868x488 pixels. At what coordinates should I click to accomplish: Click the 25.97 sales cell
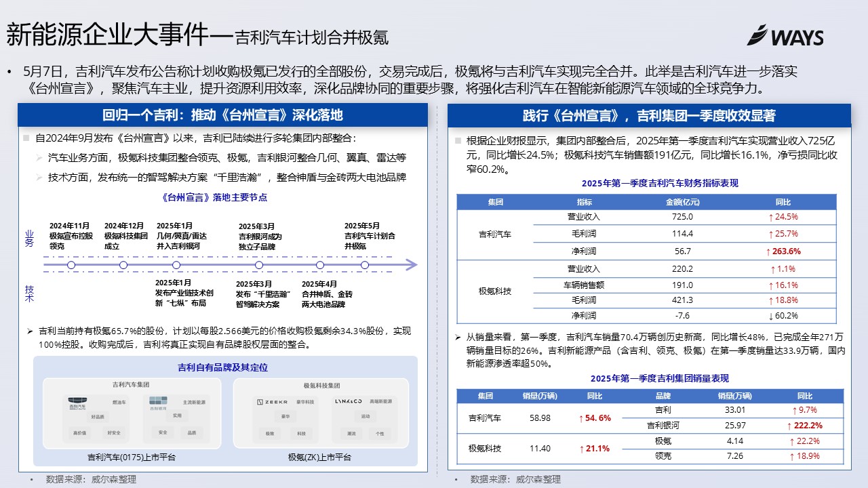735,426
